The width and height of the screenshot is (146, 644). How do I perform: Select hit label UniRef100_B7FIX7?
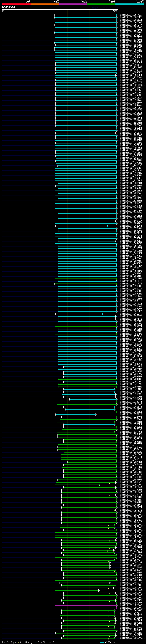131,37
